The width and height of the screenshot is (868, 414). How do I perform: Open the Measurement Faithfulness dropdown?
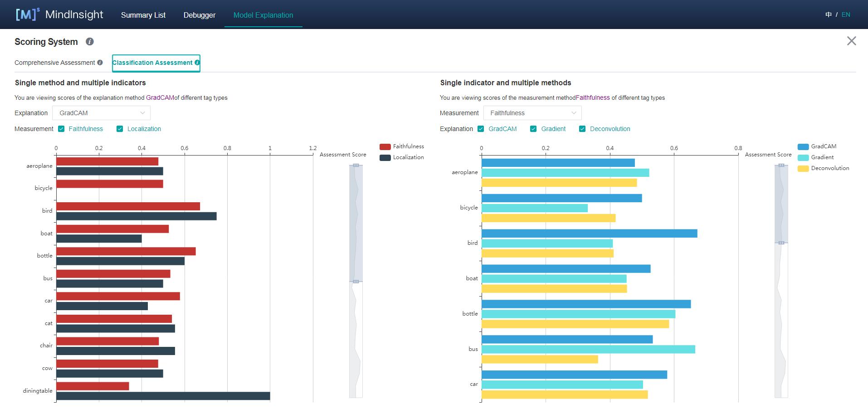pos(532,113)
